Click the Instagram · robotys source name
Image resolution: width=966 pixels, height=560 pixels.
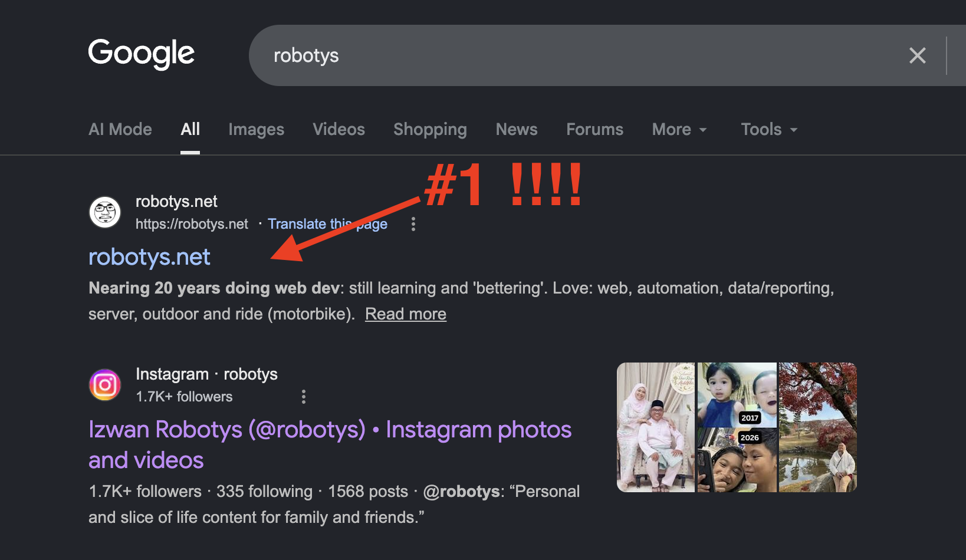[x=206, y=374]
